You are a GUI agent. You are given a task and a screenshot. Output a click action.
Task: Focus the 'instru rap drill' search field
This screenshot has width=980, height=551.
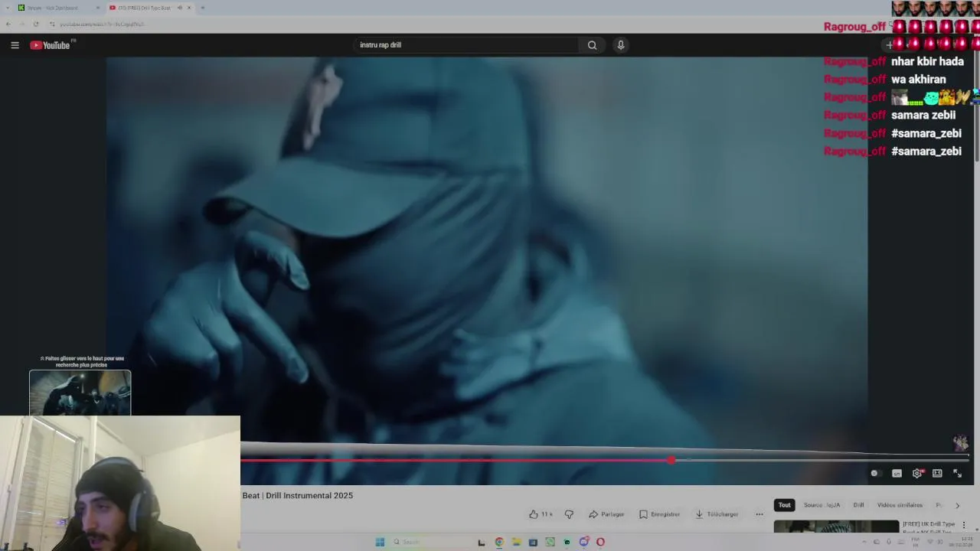(x=467, y=45)
